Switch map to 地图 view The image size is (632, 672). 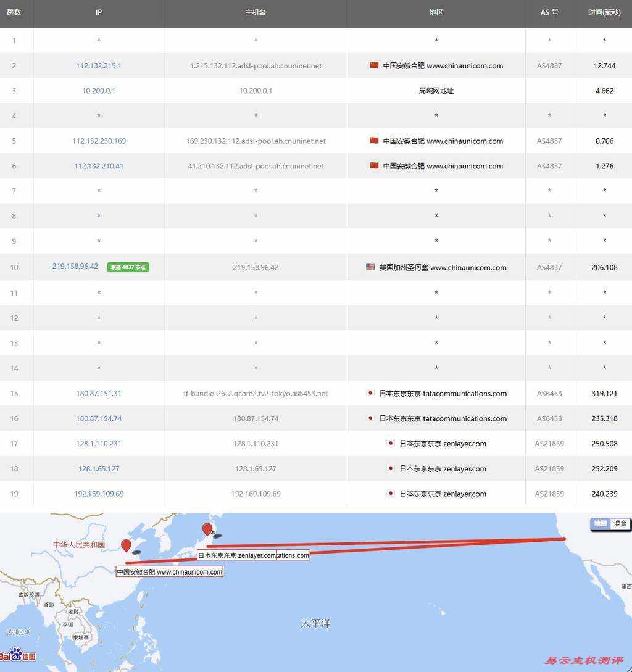(x=601, y=523)
